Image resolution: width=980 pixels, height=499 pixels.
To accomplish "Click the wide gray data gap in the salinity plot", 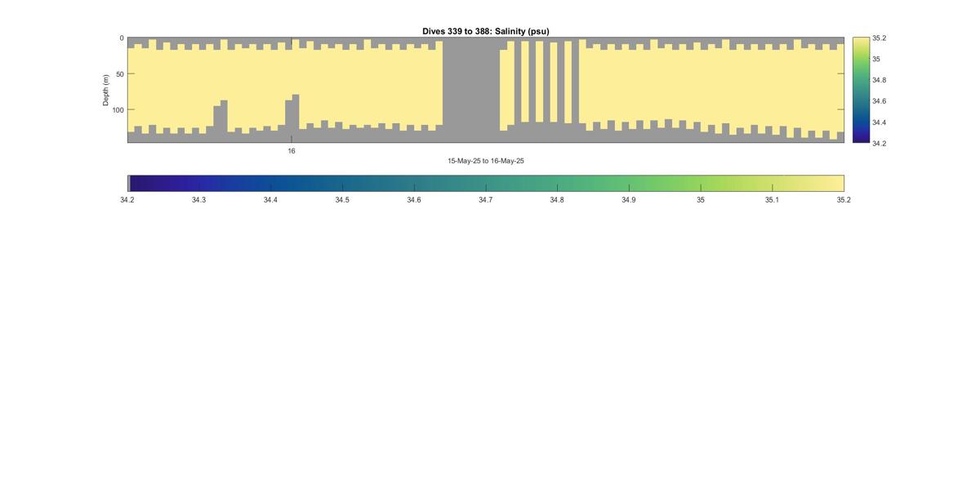I will click(471, 90).
